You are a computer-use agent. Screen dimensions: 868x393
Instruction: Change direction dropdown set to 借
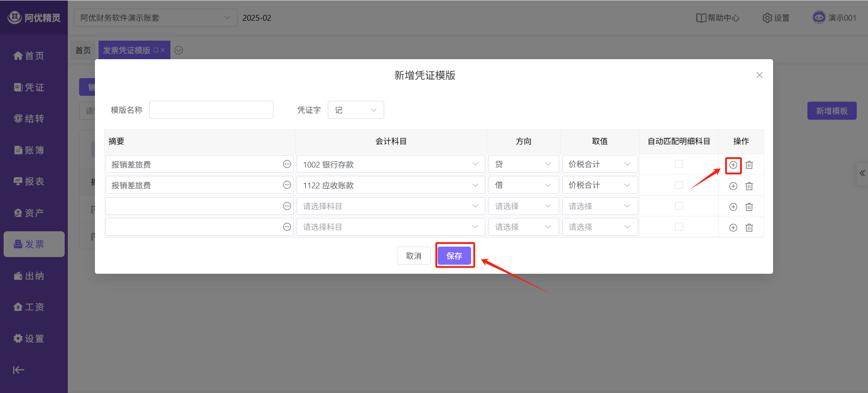pyautogui.click(x=523, y=185)
